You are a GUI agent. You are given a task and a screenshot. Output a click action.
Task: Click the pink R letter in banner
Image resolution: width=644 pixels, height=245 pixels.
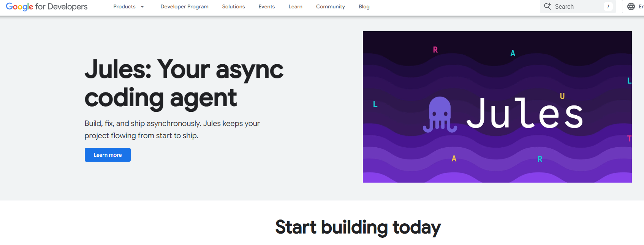435,50
